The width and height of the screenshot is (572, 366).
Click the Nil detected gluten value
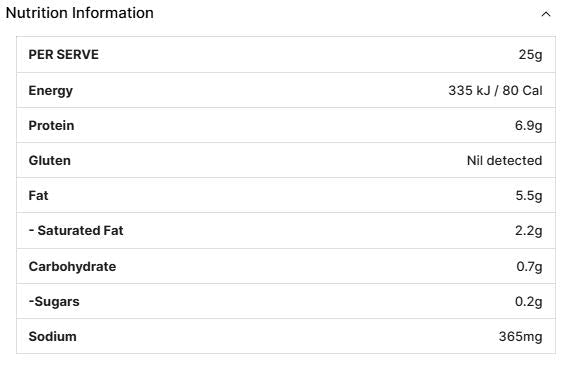(505, 161)
